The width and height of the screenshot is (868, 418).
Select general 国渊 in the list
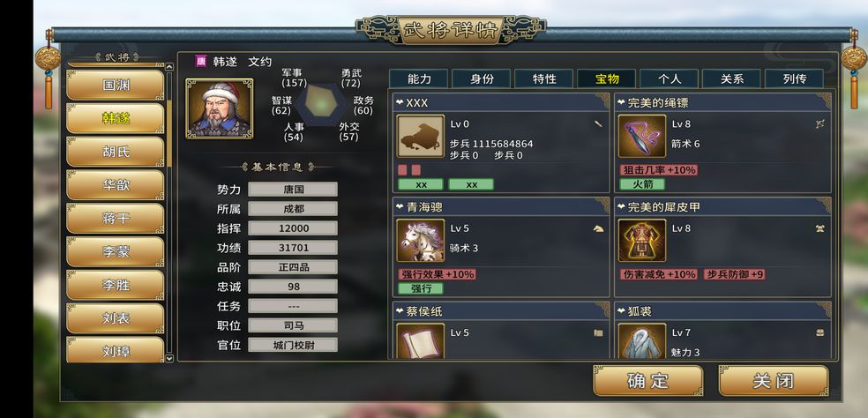[116, 85]
